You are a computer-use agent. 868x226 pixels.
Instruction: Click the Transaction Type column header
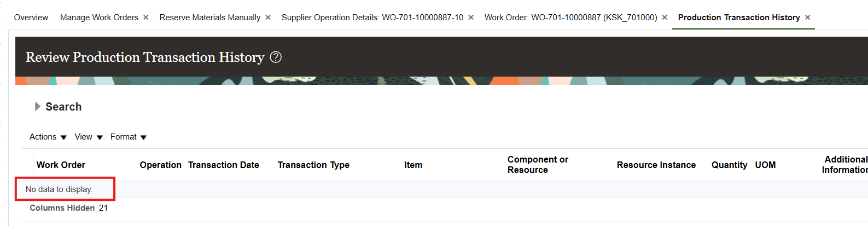click(313, 165)
